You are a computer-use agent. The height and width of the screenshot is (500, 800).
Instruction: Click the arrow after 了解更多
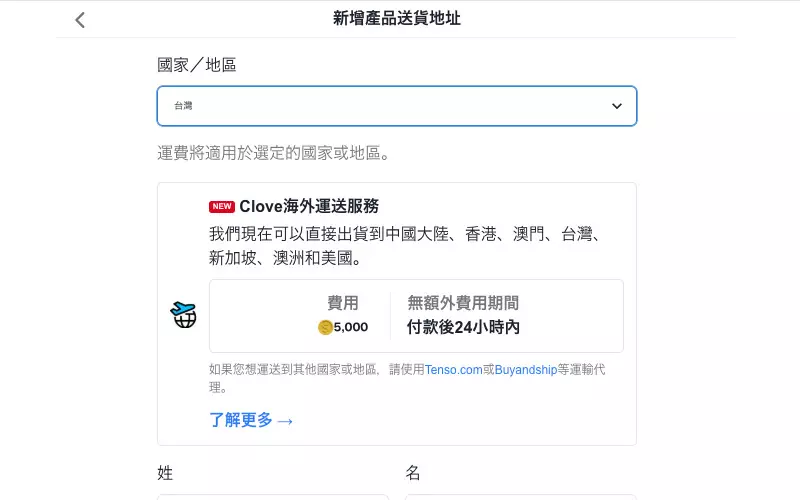pos(285,421)
